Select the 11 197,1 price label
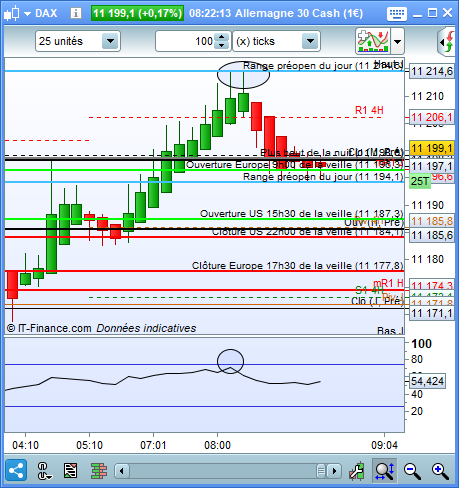The image size is (459, 488). point(432,166)
